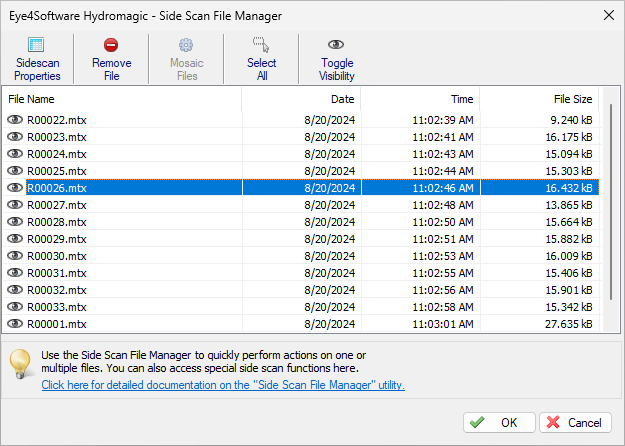
Task: Click Select All in the toolbar
Action: 261,59
